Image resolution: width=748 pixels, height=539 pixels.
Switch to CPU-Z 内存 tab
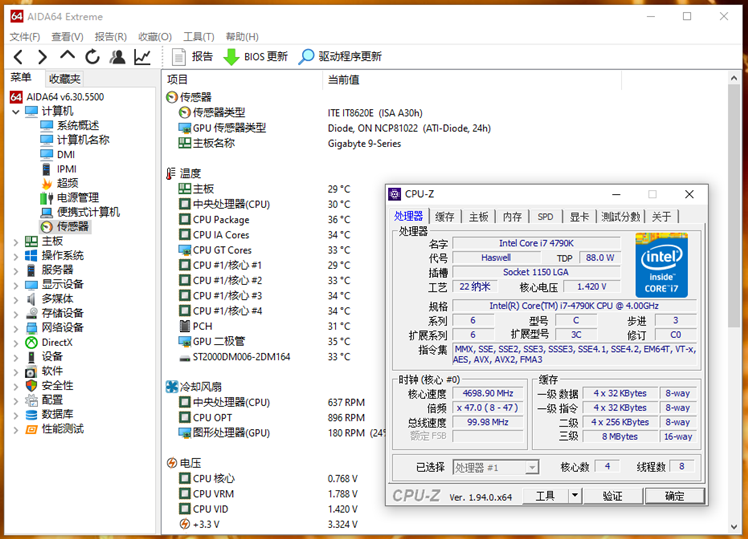coord(512,217)
